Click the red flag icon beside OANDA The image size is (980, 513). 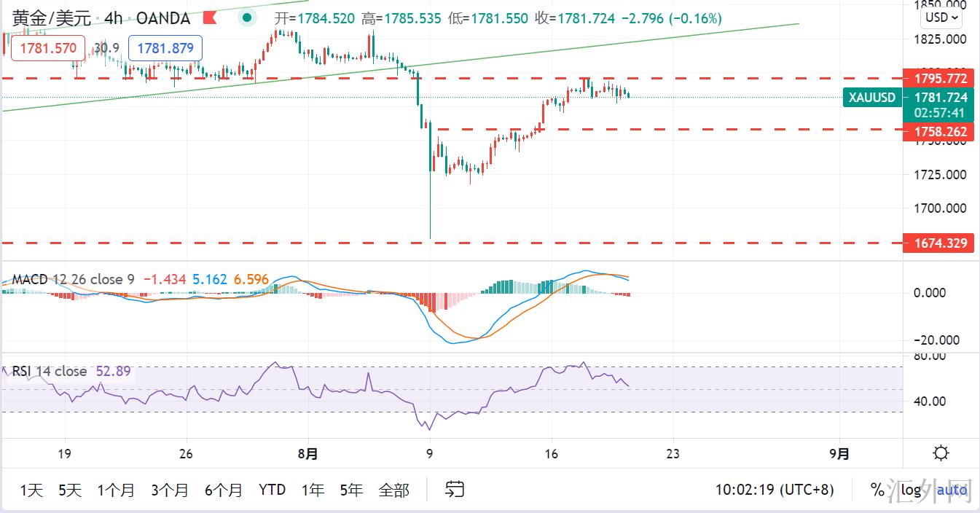[210, 17]
